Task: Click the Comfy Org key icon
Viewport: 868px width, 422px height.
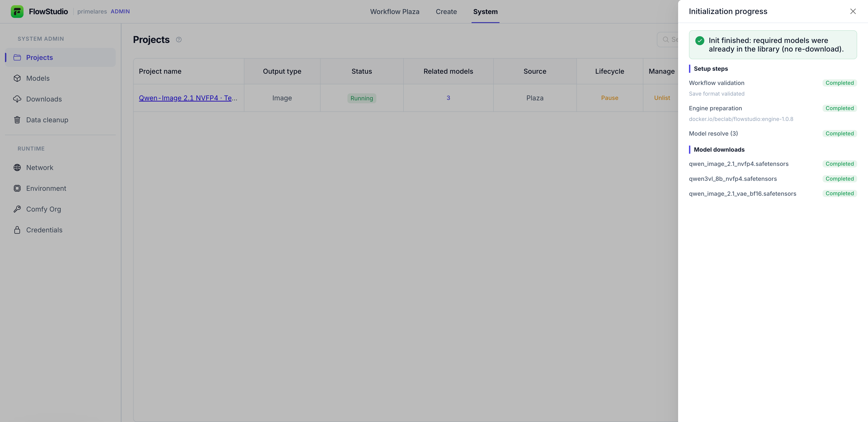Action: click(x=17, y=209)
